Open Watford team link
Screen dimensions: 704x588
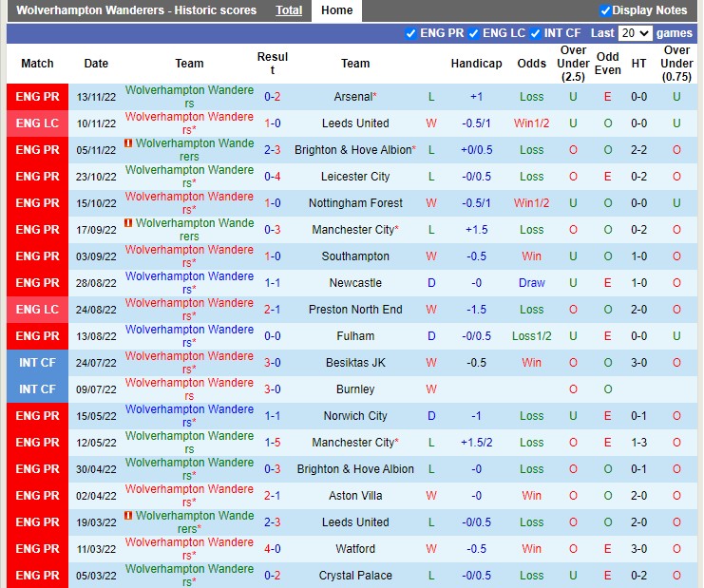[x=355, y=548]
